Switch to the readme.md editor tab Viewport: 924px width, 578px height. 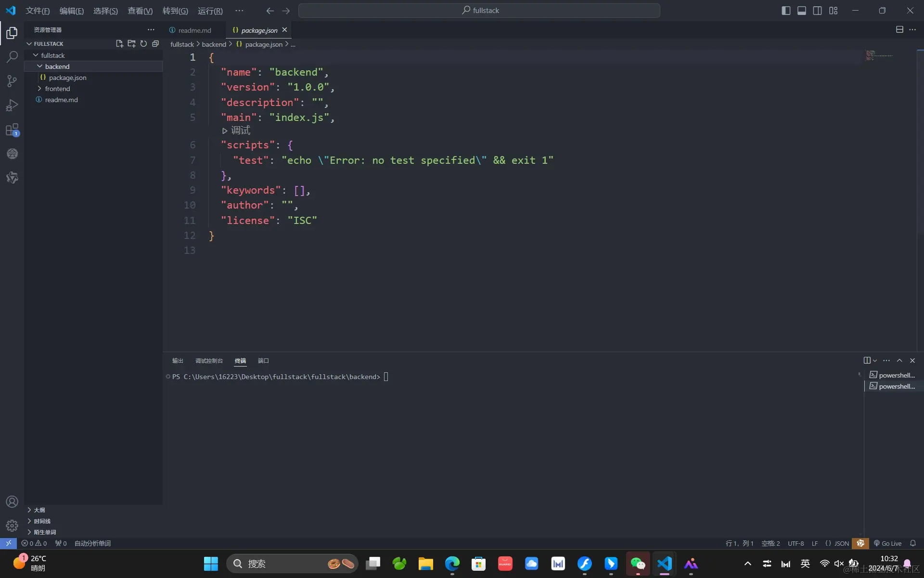point(194,30)
